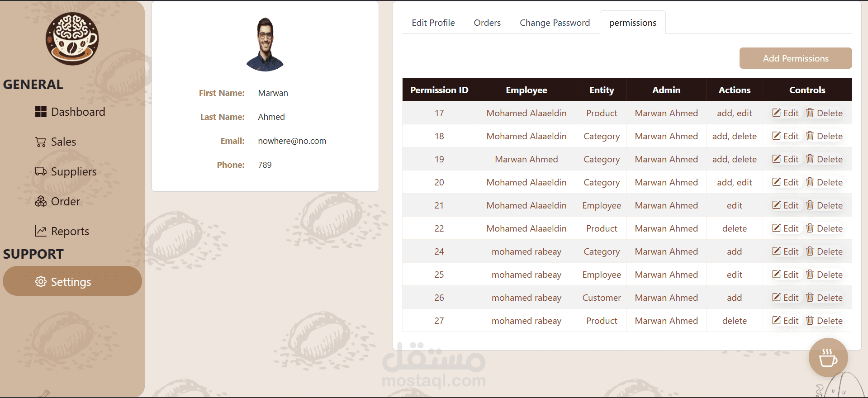Click mohamed rabeay in row 24
Viewport: 868px width, 398px height.
[x=526, y=252]
